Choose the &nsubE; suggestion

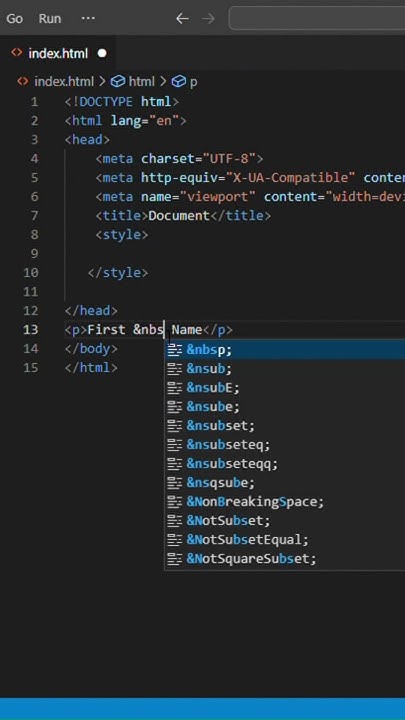coord(285,388)
